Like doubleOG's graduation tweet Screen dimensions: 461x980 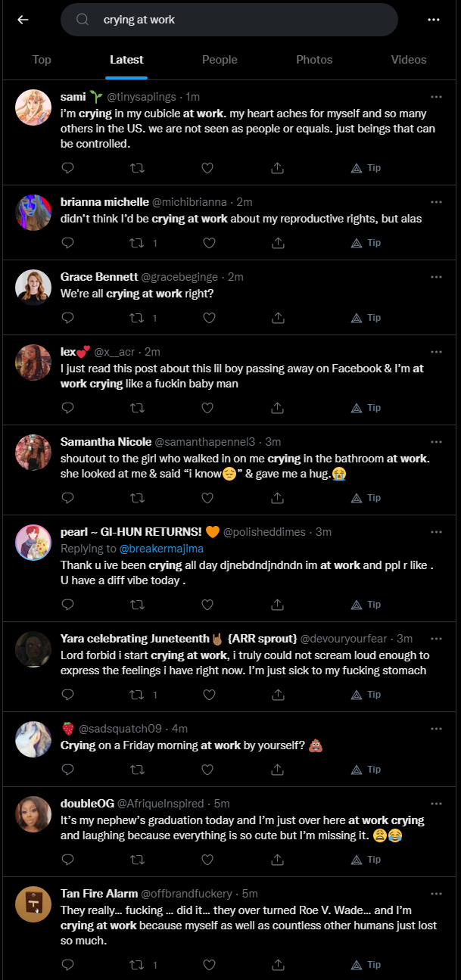click(x=207, y=860)
